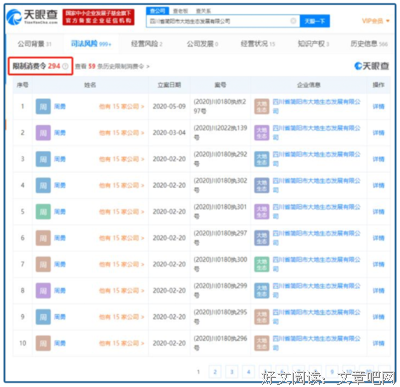Click the 大地生态 company logo in row 8
Viewport: 400px width, 387px height.
(x=262, y=291)
